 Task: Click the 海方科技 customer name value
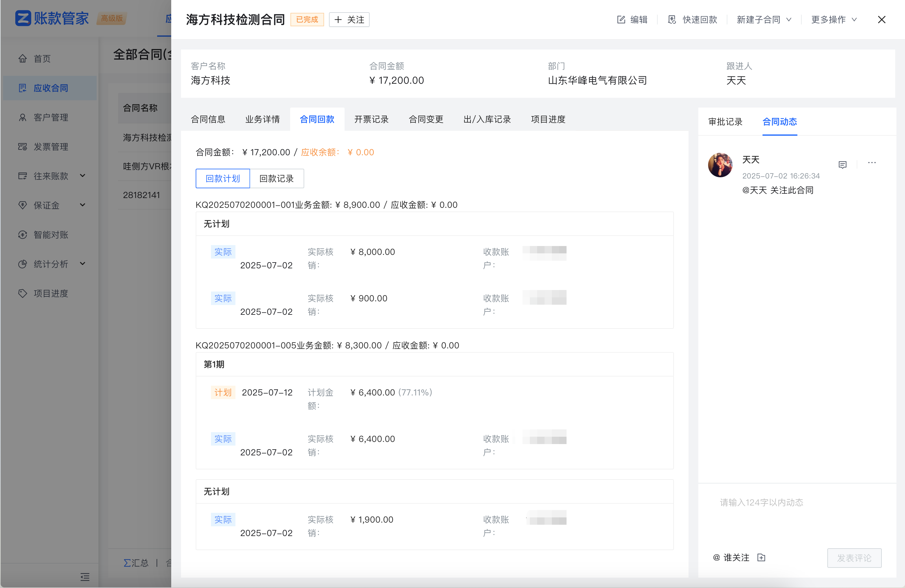click(x=210, y=80)
